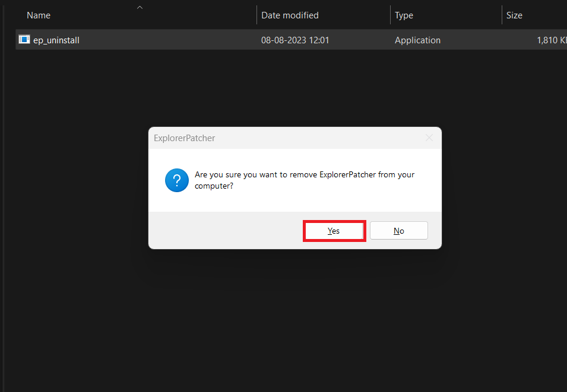Sort by the Size column header

point(514,15)
